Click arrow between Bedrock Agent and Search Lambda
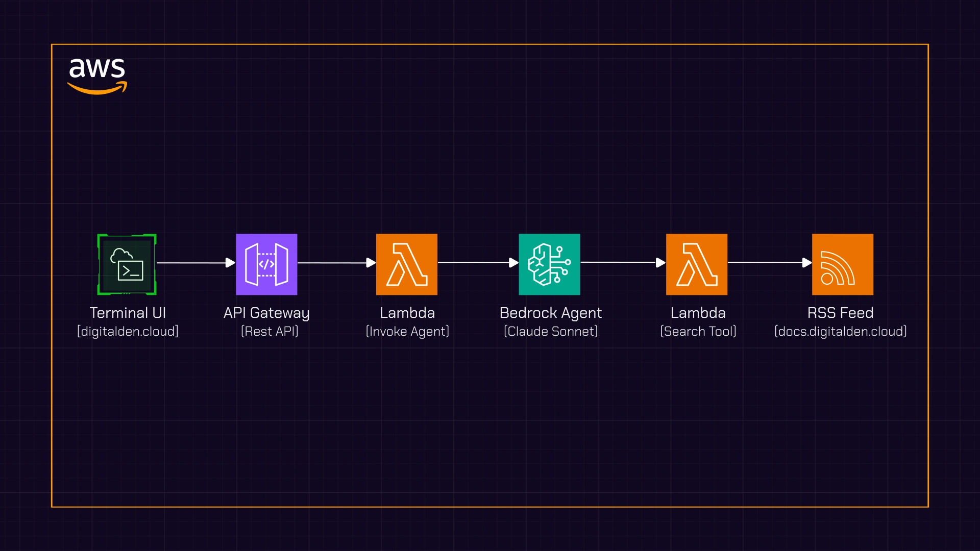This screenshot has width=980, height=551. (x=623, y=262)
